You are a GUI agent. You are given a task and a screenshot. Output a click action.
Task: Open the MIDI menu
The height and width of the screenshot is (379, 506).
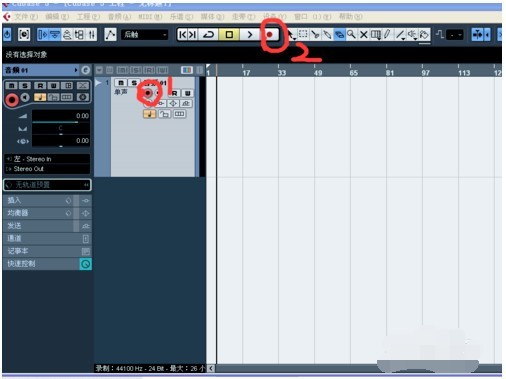(x=150, y=17)
